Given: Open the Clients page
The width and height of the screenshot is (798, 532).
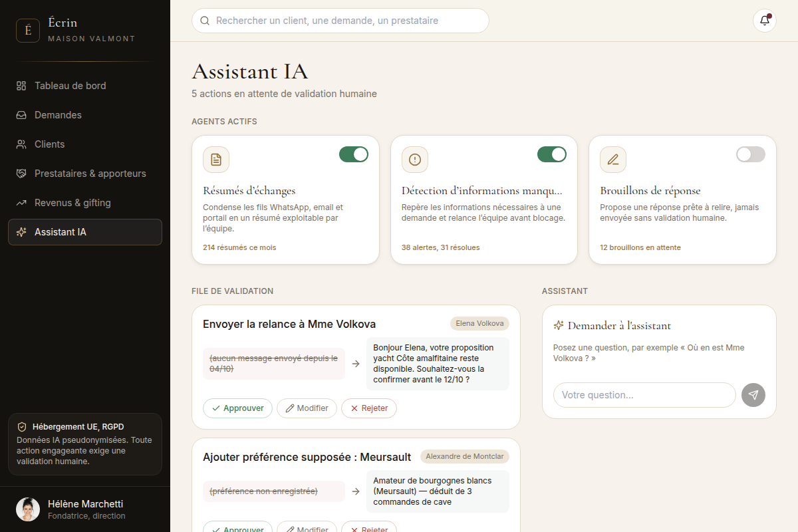Looking at the screenshot, I should pyautogui.click(x=85, y=144).
